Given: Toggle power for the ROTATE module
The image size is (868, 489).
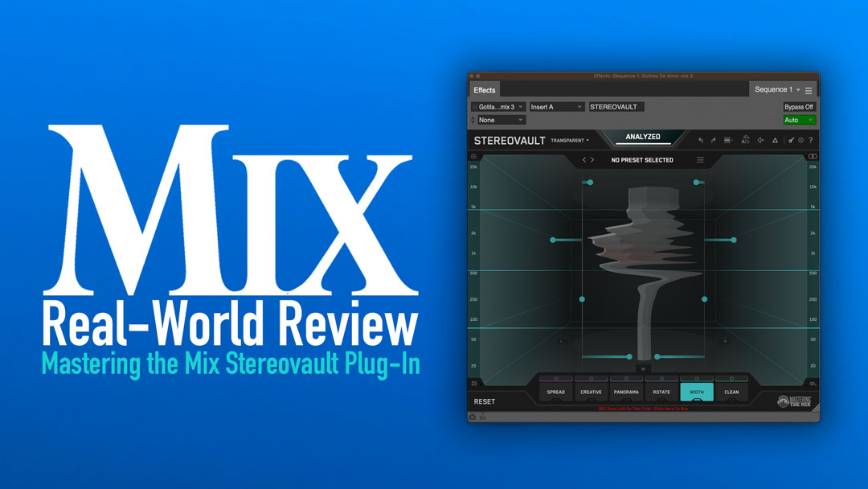Looking at the screenshot, I should [x=661, y=379].
